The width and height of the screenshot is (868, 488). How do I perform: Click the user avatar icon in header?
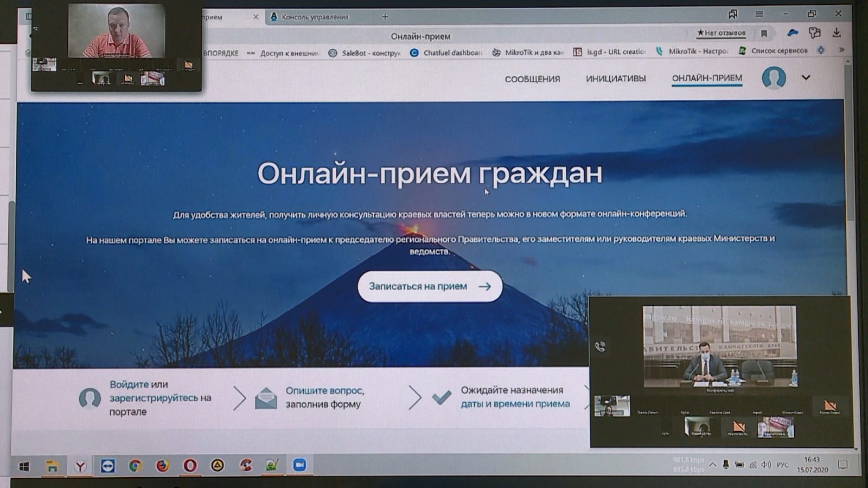pos(774,78)
